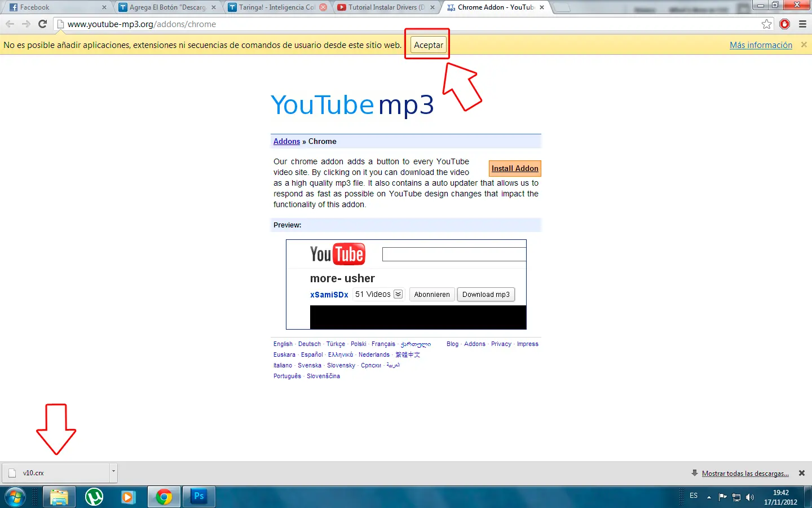The width and height of the screenshot is (812, 508).
Task: Close the Taringa Inteligencia tab
Action: pyautogui.click(x=323, y=7)
